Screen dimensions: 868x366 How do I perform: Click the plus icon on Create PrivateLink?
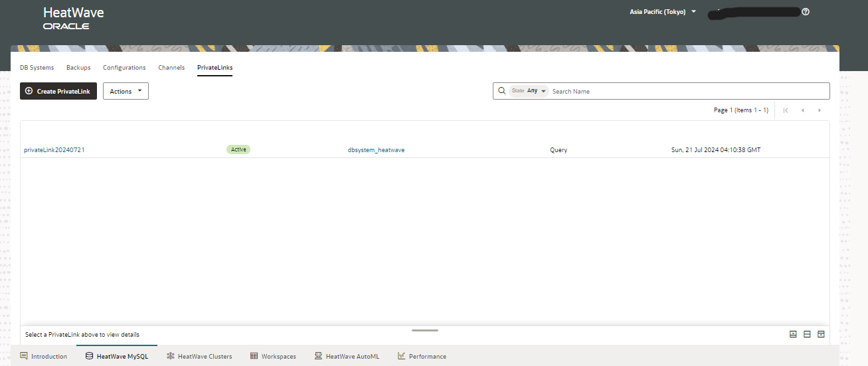coord(29,91)
